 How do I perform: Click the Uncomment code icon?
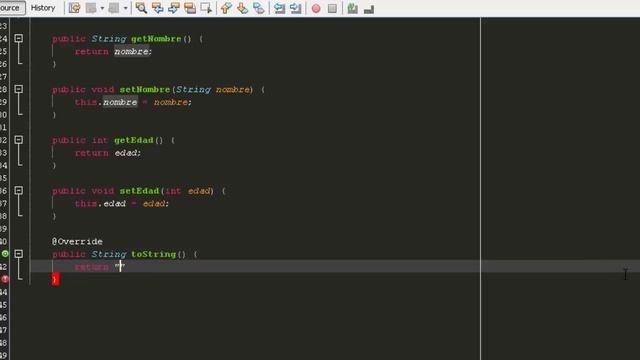coord(369,8)
